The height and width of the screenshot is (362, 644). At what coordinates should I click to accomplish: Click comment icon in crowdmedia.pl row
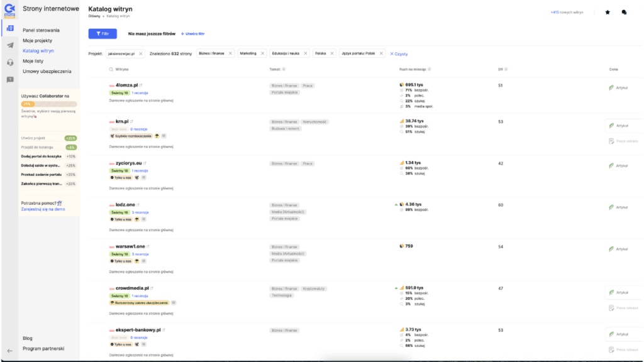click(174, 303)
